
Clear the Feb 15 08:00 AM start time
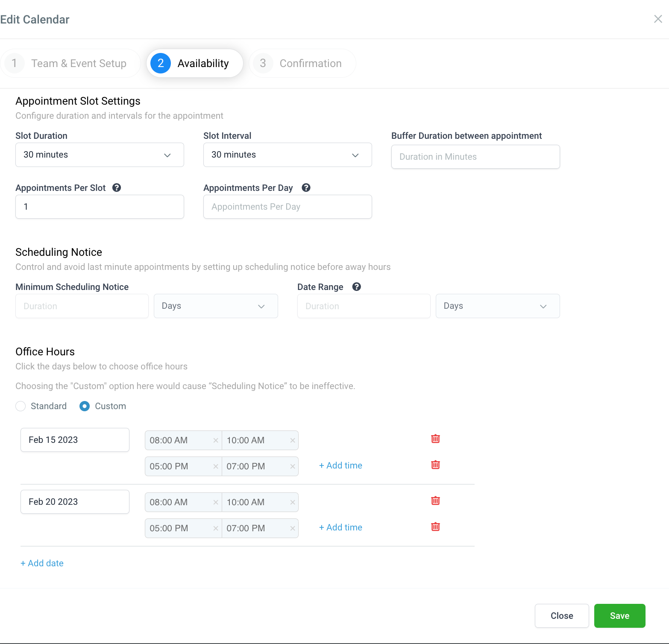pyautogui.click(x=216, y=440)
